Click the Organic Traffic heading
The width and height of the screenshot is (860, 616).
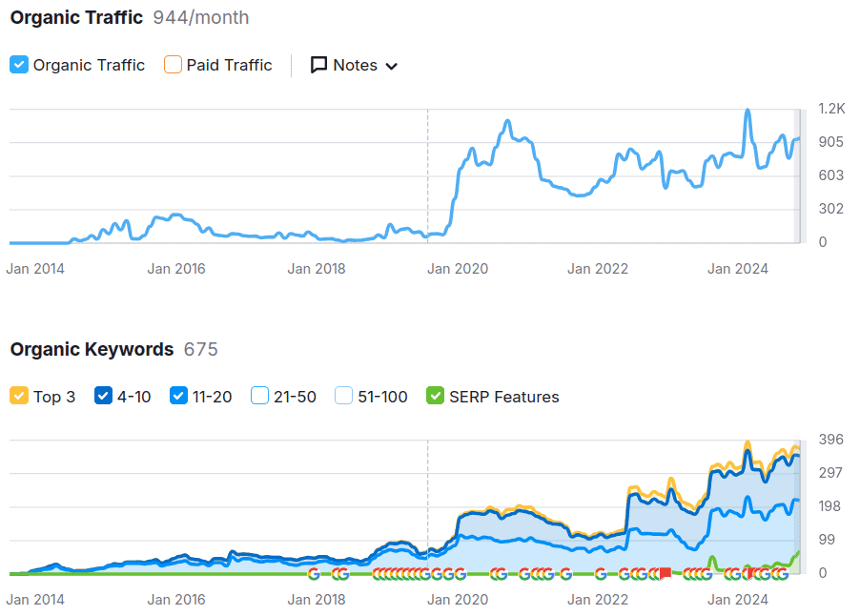(x=76, y=17)
